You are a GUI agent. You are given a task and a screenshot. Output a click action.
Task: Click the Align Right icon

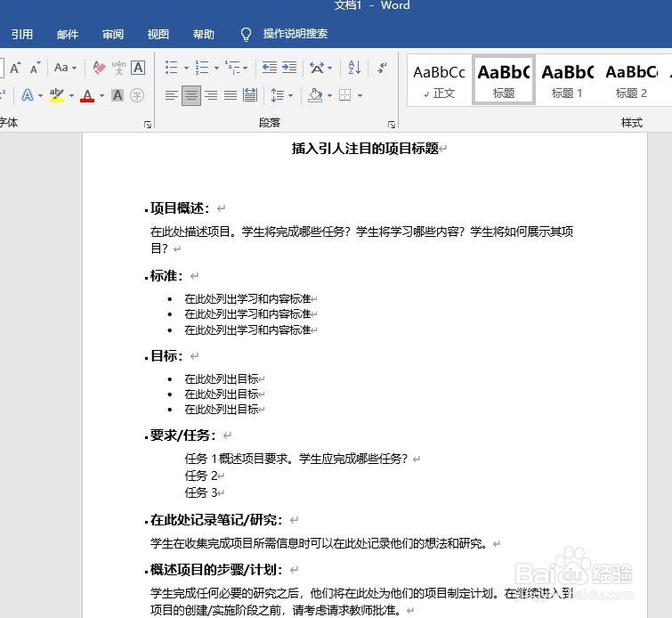click(210, 94)
